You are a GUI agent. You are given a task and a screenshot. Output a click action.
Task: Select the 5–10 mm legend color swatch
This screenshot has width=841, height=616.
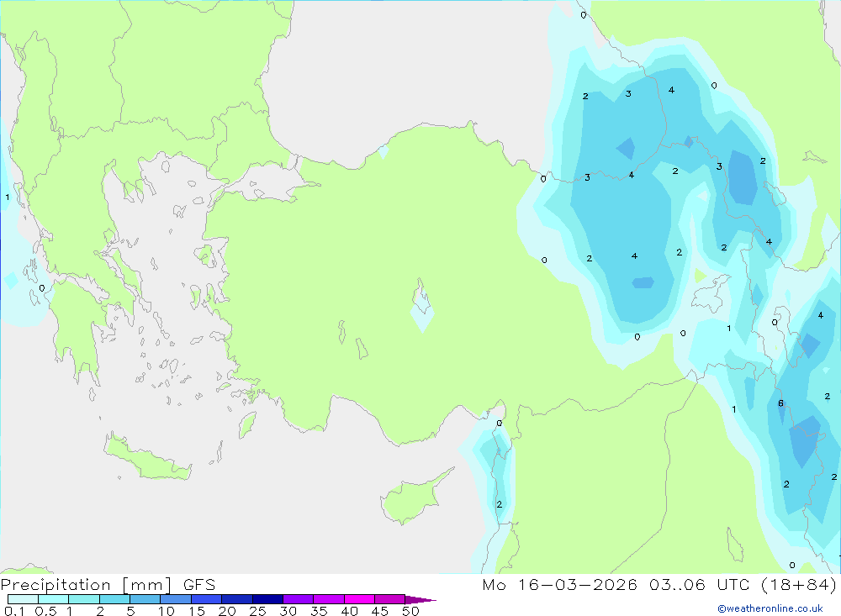[145, 599]
